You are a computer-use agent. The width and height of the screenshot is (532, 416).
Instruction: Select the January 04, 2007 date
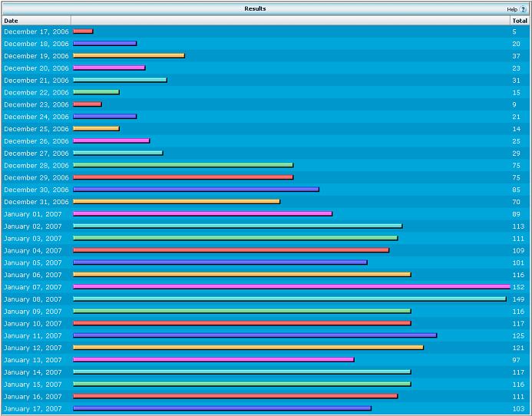(x=33, y=251)
